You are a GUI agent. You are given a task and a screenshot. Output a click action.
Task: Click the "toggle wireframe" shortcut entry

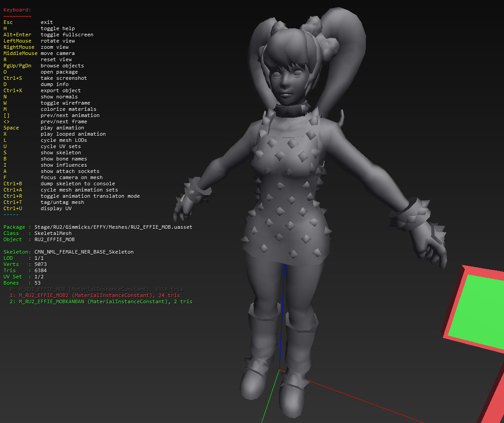click(x=66, y=103)
